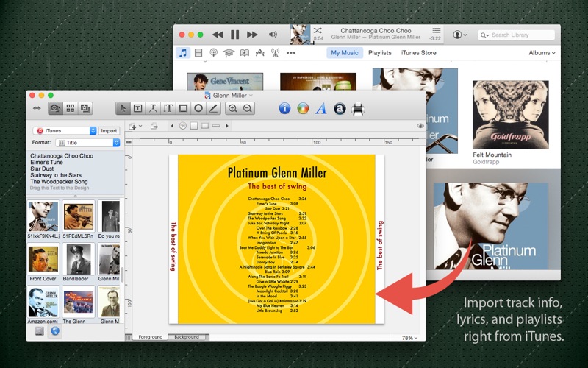Click the Import button
Image resolution: width=588 pixels, height=368 pixels.
pyautogui.click(x=109, y=131)
